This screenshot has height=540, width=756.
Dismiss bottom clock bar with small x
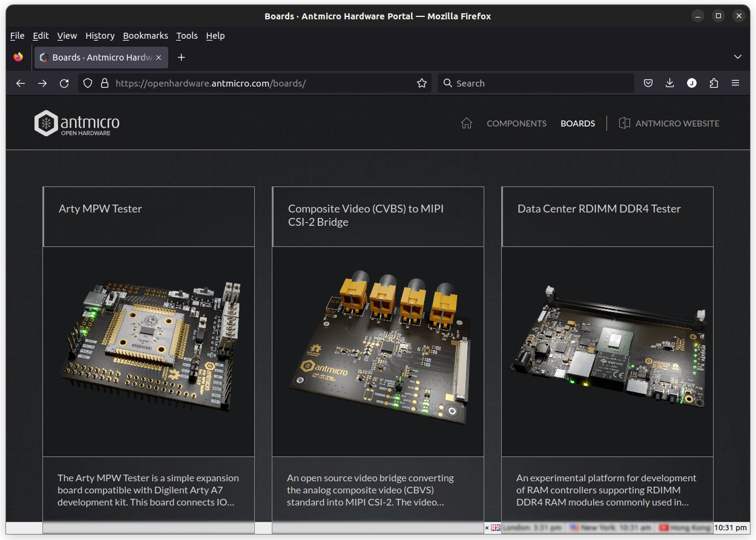pyautogui.click(x=487, y=528)
